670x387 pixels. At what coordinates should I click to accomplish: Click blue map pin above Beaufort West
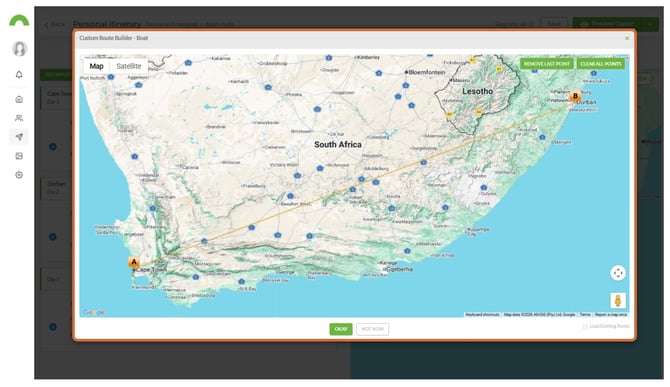pyautogui.click(x=291, y=196)
